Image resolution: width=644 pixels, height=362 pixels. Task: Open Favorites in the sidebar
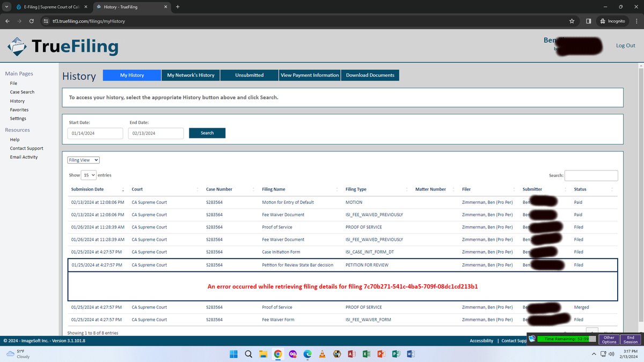click(19, 109)
